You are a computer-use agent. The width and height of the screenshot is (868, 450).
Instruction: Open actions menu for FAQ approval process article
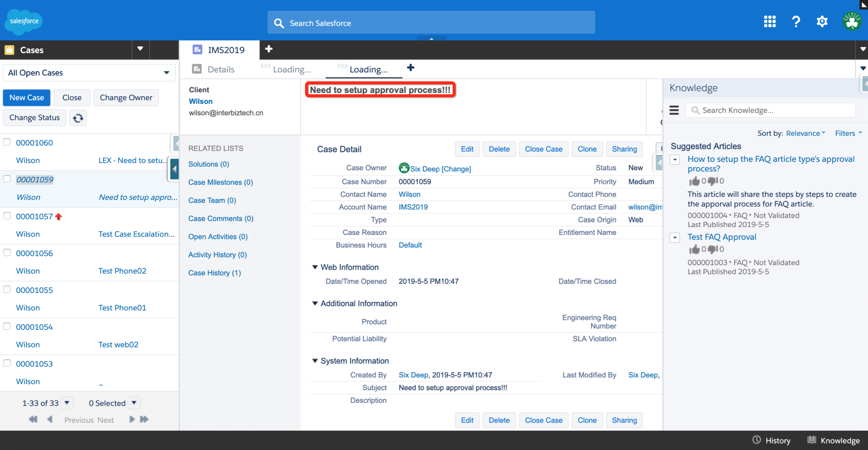[675, 160]
